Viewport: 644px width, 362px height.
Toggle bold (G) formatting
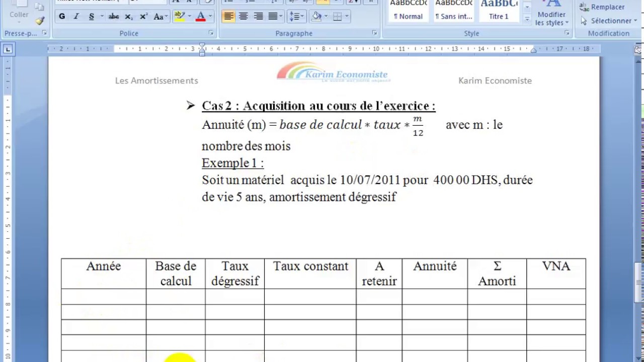click(62, 17)
